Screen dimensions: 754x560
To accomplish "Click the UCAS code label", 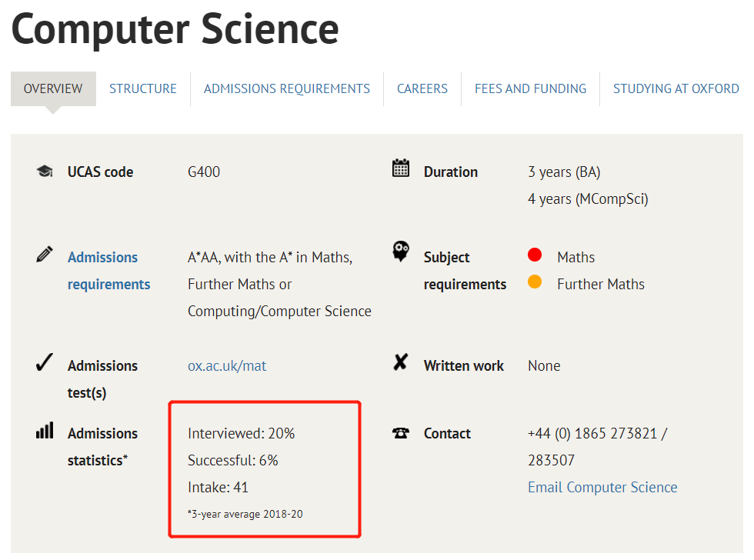I will (101, 172).
